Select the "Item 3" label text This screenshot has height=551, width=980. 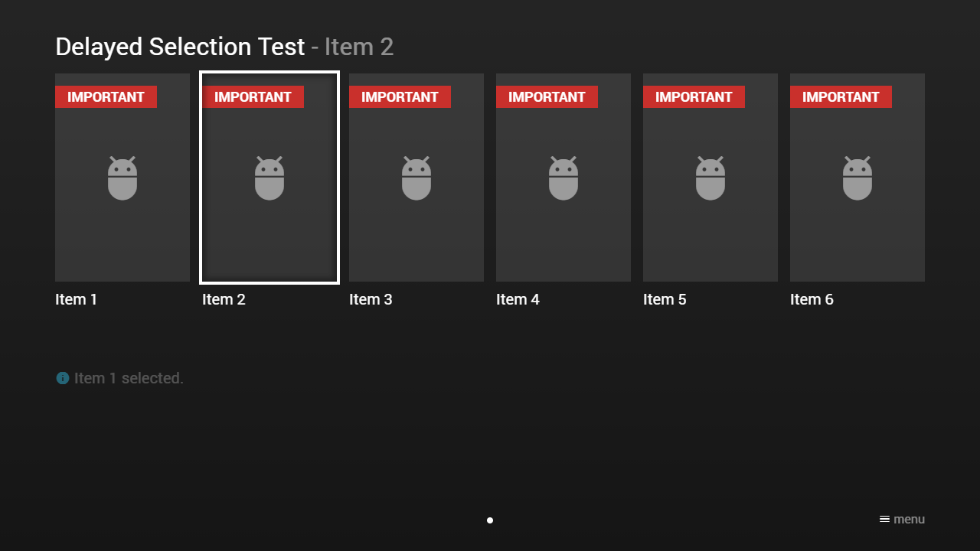coord(371,299)
